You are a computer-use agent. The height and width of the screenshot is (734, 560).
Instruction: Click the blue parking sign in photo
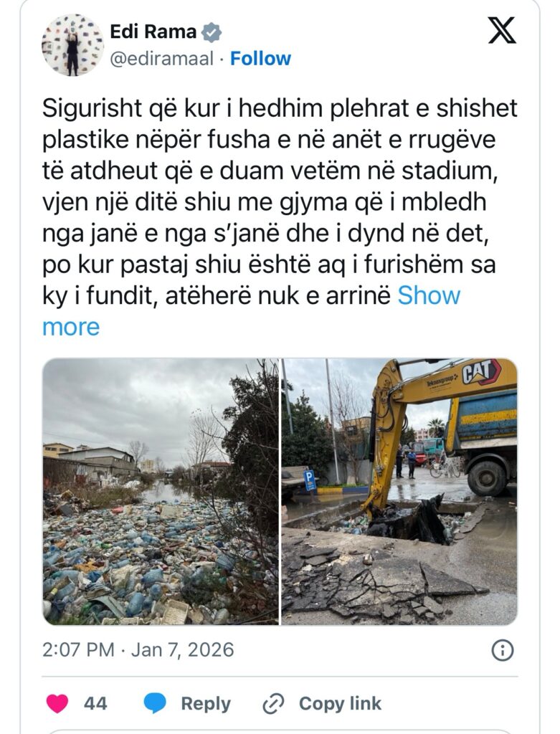(x=310, y=479)
